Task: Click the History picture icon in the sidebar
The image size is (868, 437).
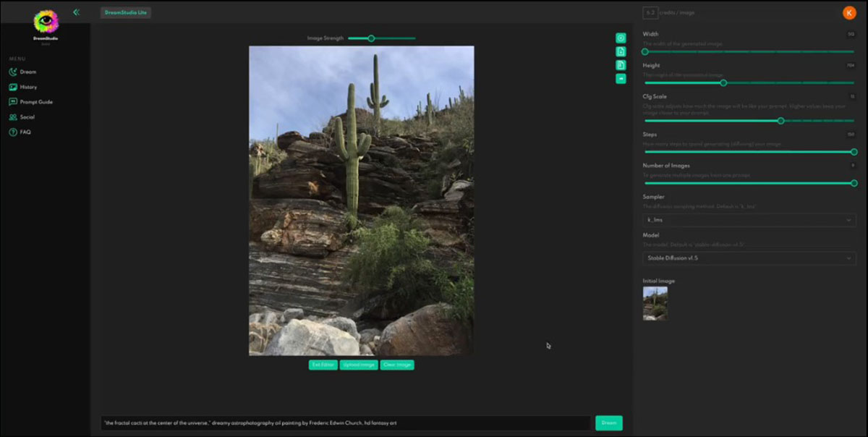Action: click(13, 87)
